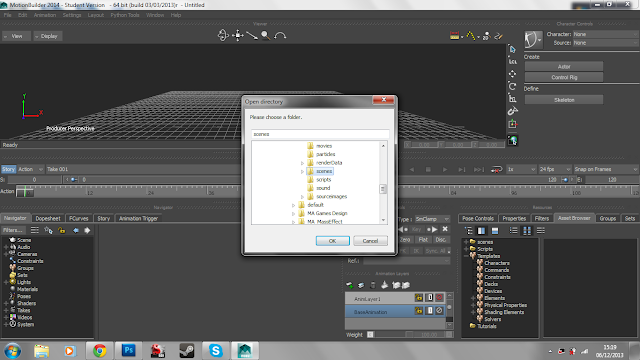Toggle mute on AnimLayer1 red circle
Screen dimensions: 640x360
[x=439, y=298]
